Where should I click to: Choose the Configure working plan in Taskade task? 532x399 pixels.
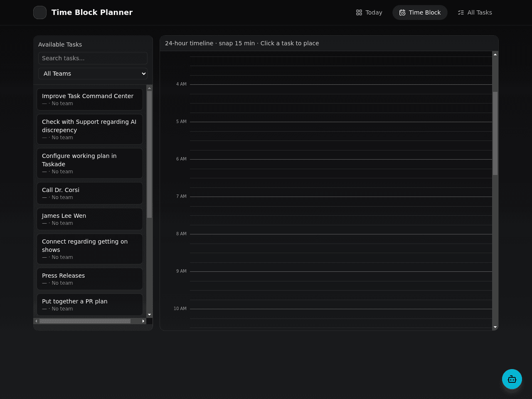click(90, 163)
